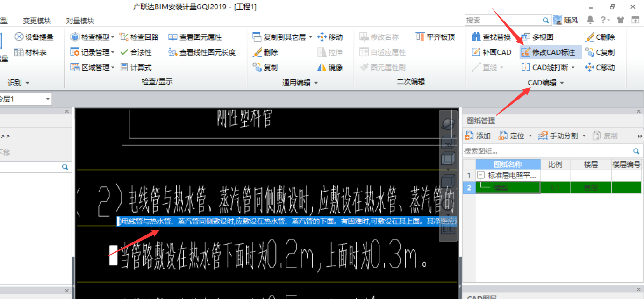This screenshot has height=299, width=644.
Task: Click orbit view sphere icon
Action: coord(448,123)
